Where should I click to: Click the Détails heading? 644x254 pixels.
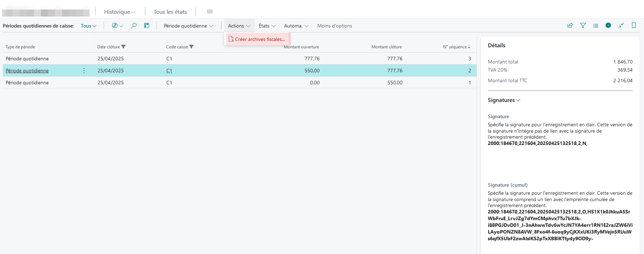point(496,45)
